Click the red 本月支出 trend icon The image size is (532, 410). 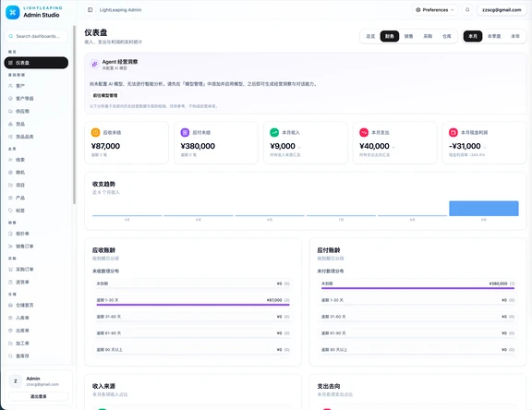click(364, 132)
